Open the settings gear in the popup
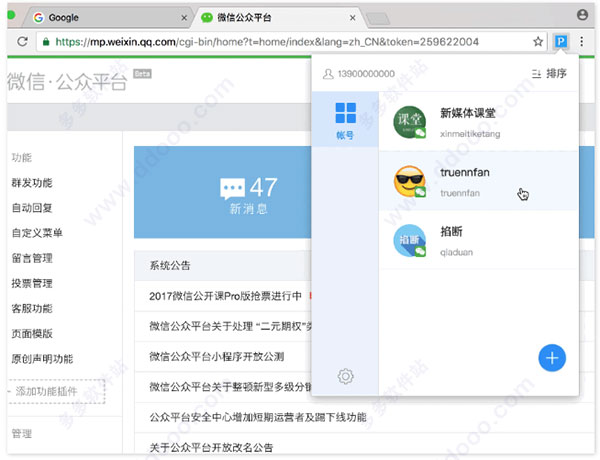 pos(345,376)
